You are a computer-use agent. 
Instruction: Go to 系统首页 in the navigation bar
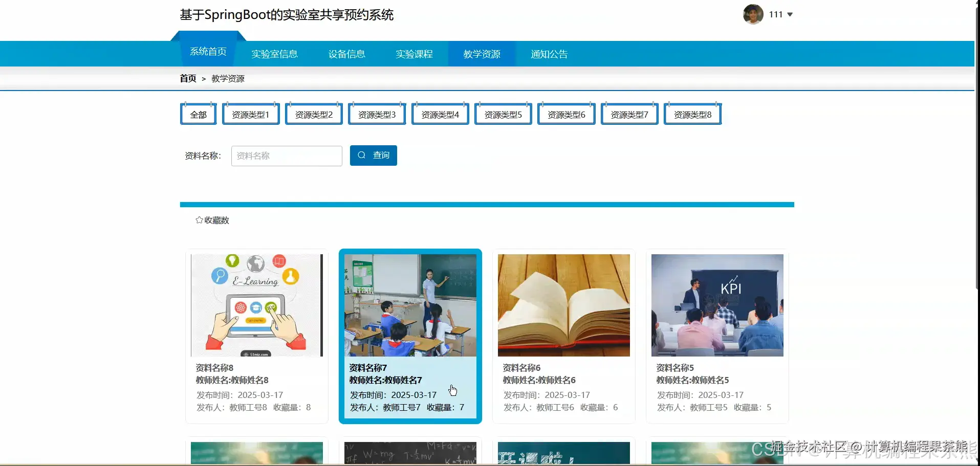pos(207,51)
